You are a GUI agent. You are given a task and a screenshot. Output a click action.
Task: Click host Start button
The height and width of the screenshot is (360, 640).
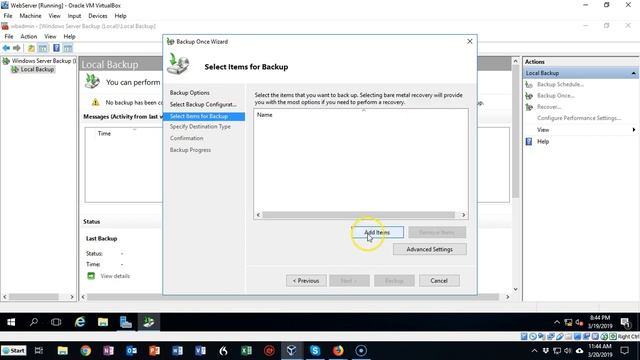pyautogui.click(x=13, y=351)
